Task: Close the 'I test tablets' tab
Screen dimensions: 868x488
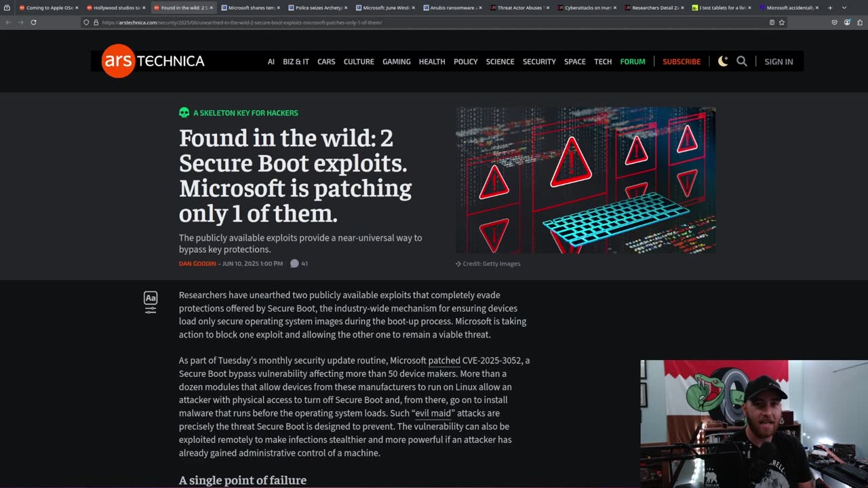Action: pyautogui.click(x=749, y=7)
